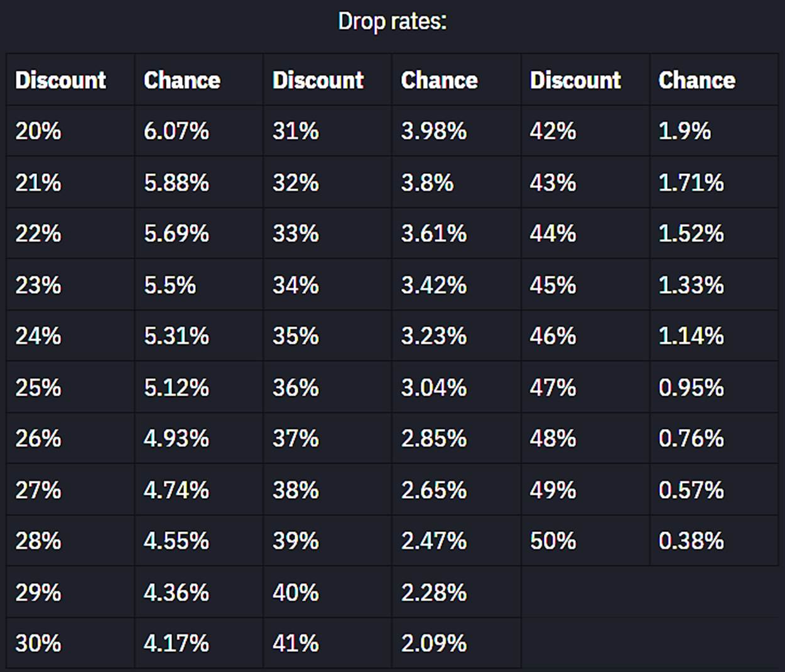Image resolution: width=785 pixels, height=672 pixels.
Task: Select the 0.38% chance value
Action: coord(691,541)
